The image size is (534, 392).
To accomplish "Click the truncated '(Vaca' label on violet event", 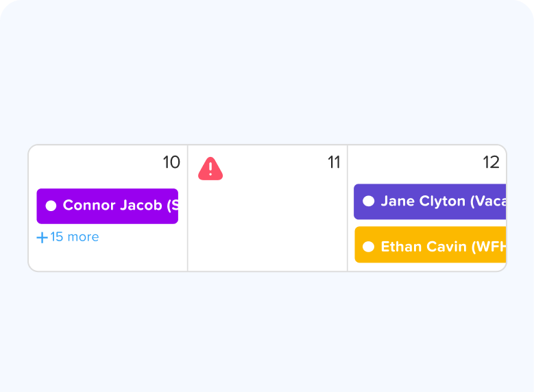I will (x=488, y=201).
